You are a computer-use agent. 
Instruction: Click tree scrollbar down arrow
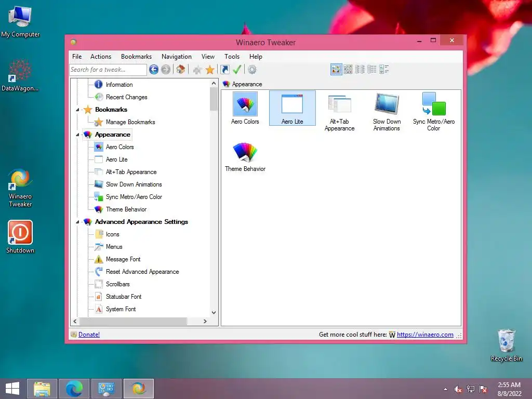214,312
